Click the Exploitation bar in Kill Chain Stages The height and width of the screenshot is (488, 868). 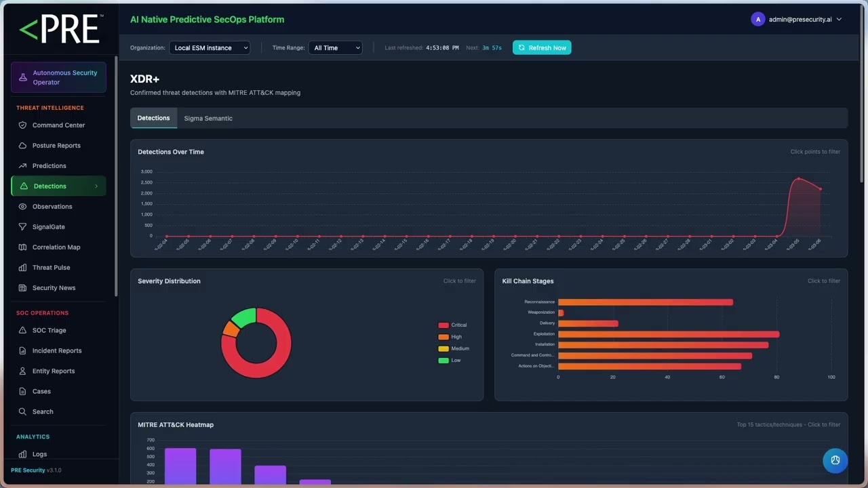(x=669, y=334)
